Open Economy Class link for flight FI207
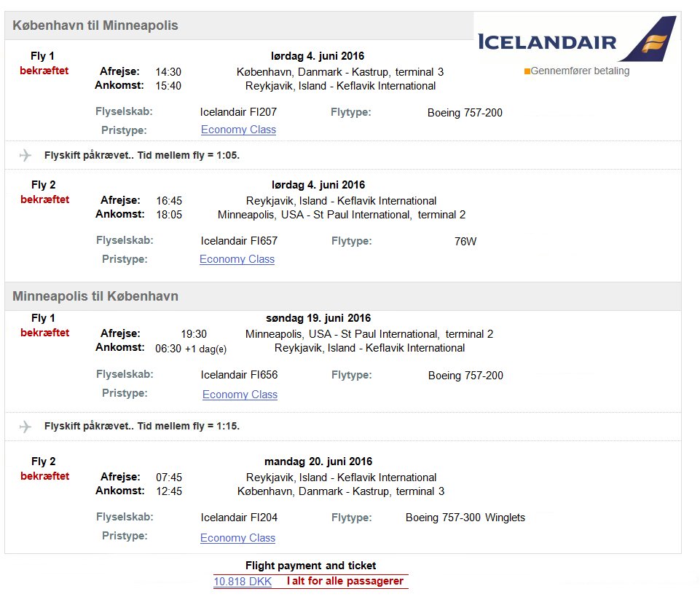 pos(238,130)
